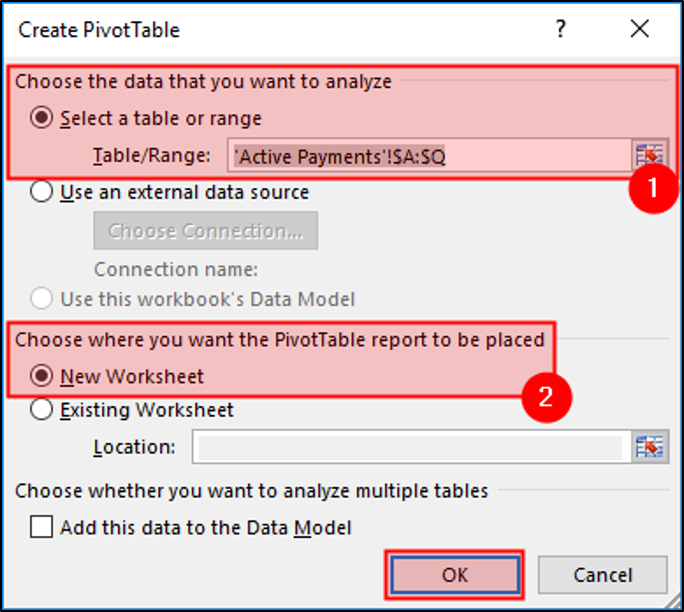Choose the 'Select a table or range' option
The image size is (684, 612).
(43, 118)
